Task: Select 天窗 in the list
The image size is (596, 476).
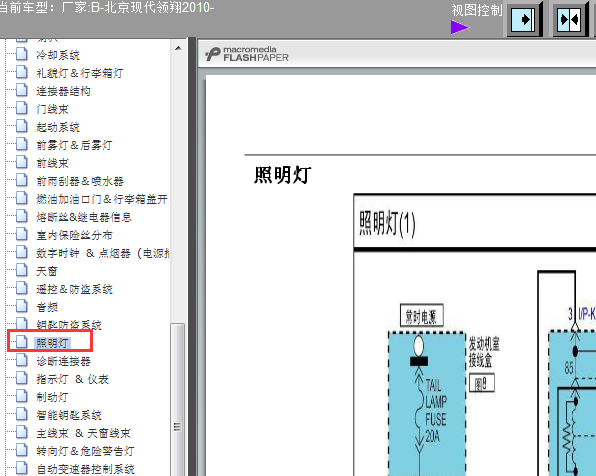Action: point(47,271)
